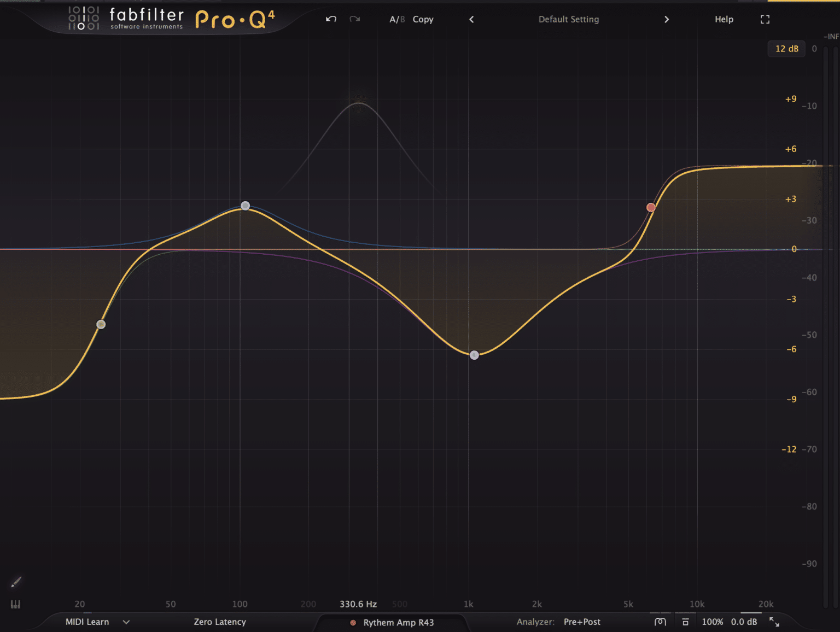This screenshot has width=840, height=632.
Task: Go to the next preset
Action: pyautogui.click(x=666, y=19)
